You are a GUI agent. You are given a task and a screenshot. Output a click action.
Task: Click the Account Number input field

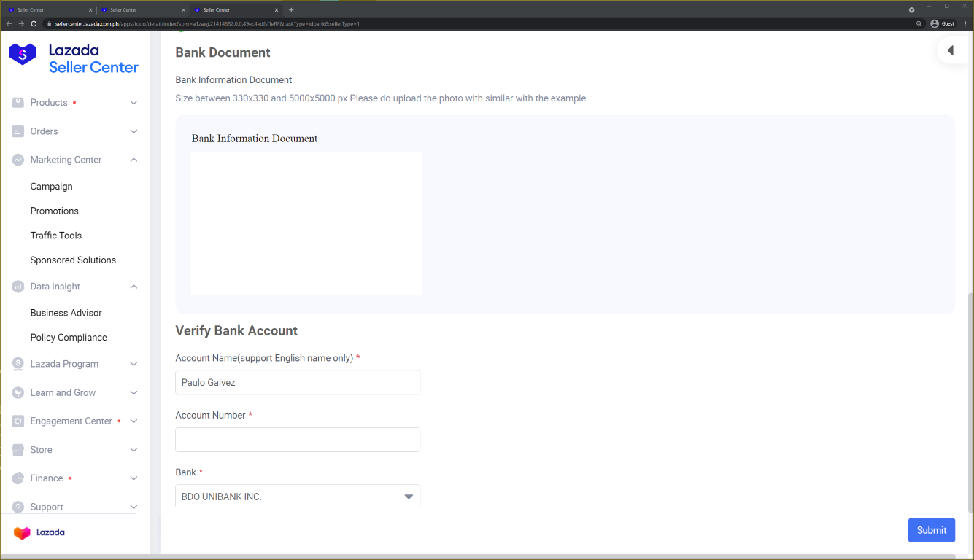(x=298, y=440)
